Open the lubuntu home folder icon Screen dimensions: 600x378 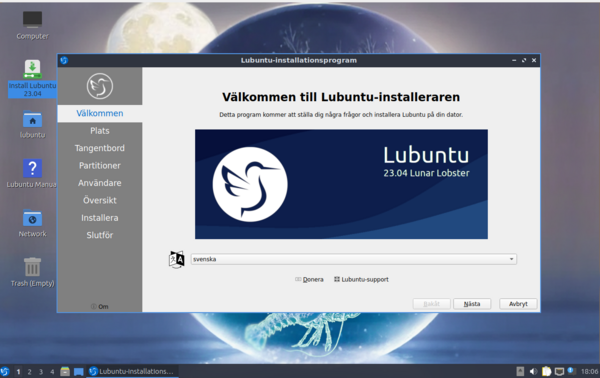pos(33,124)
